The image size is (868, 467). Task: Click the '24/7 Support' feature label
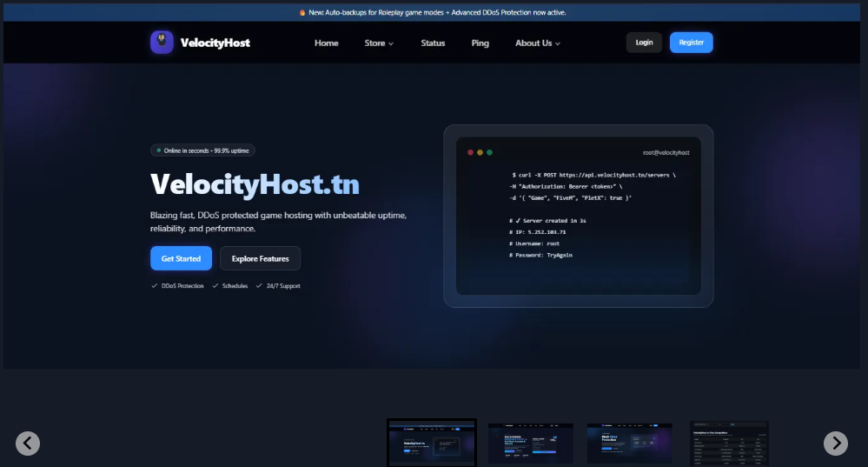[283, 286]
